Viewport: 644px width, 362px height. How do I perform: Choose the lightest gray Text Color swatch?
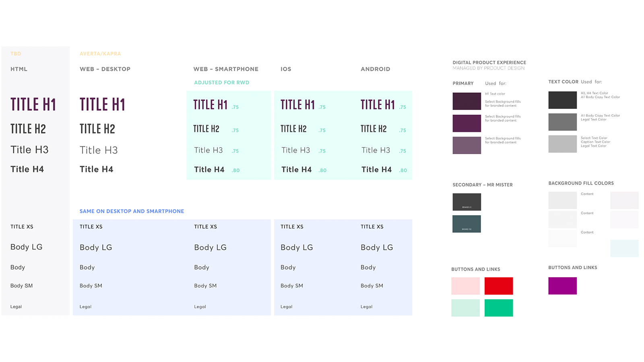click(562, 144)
